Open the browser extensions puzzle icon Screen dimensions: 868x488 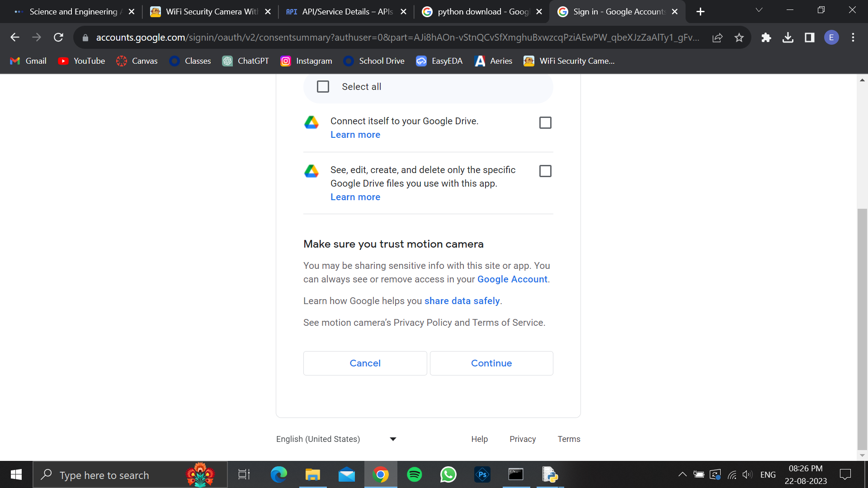point(766,38)
